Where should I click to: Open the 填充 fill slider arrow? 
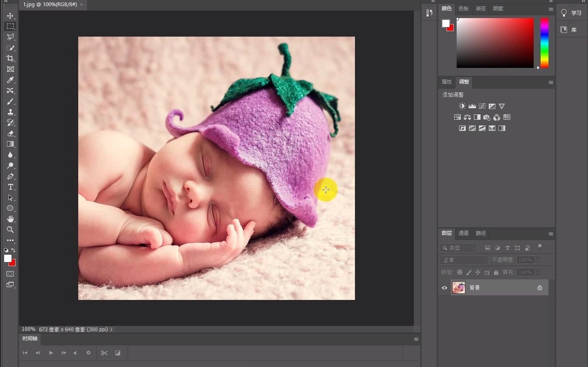point(538,272)
